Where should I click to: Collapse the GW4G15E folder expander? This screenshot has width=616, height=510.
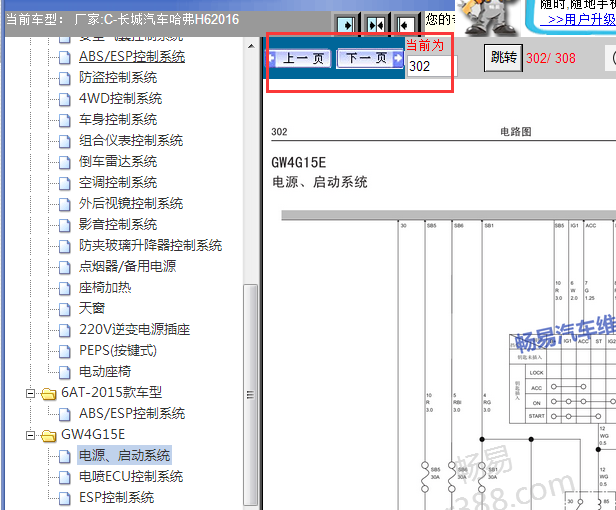click(x=30, y=435)
